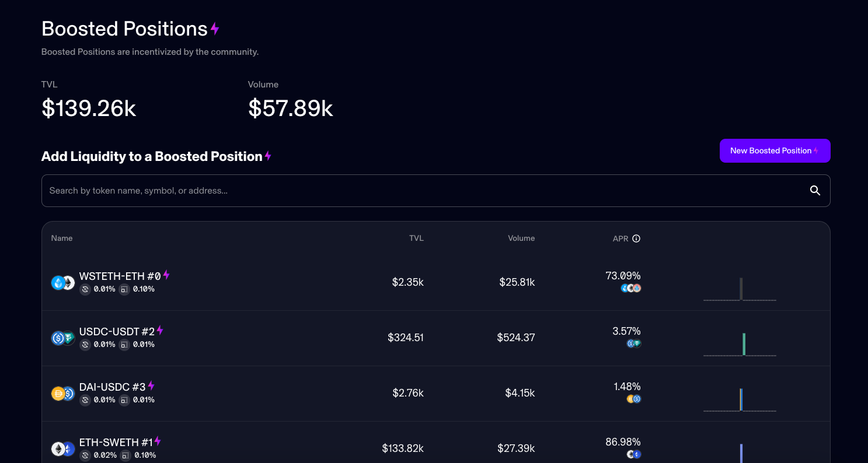The image size is (868, 463).
Task: Click the $25.81k volume value
Action: point(517,282)
